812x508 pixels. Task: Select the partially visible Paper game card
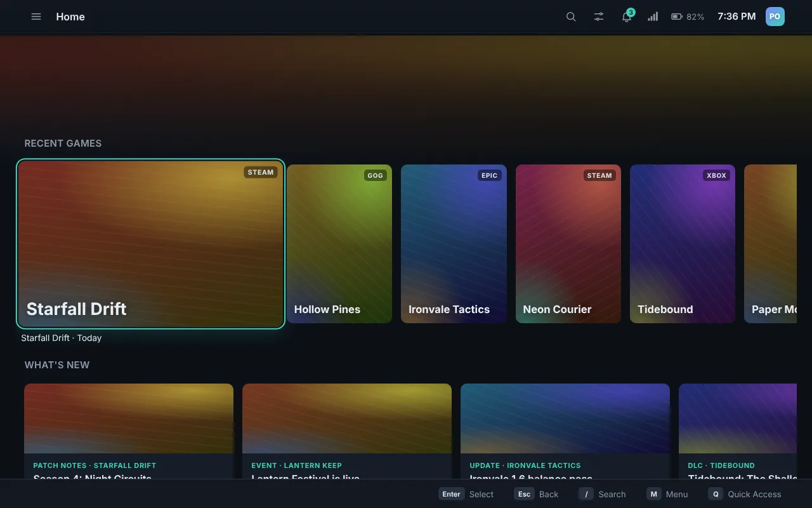(x=770, y=244)
